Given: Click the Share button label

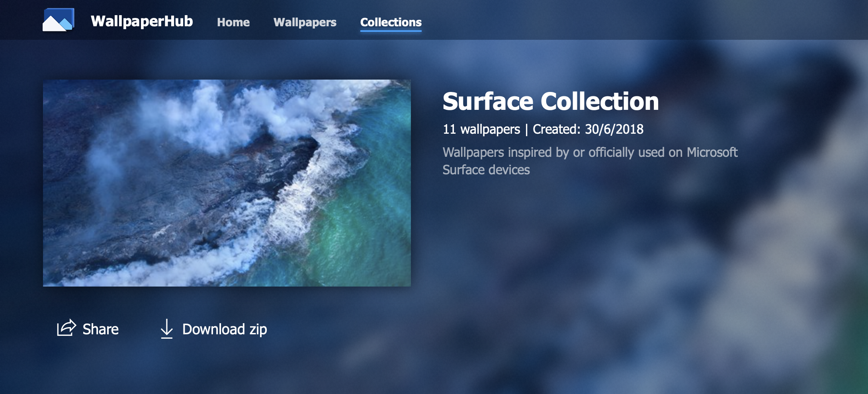Looking at the screenshot, I should click(101, 329).
